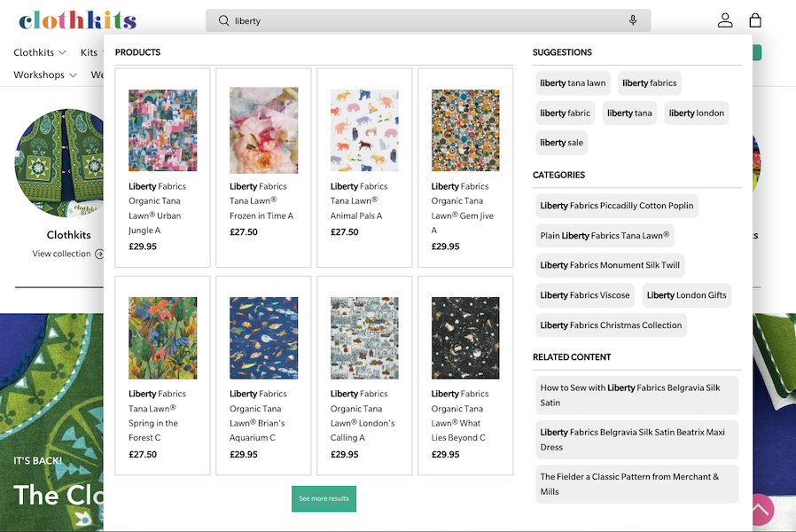This screenshot has width=796, height=532.
Task: Open the Kits menu item
Action: [x=90, y=52]
